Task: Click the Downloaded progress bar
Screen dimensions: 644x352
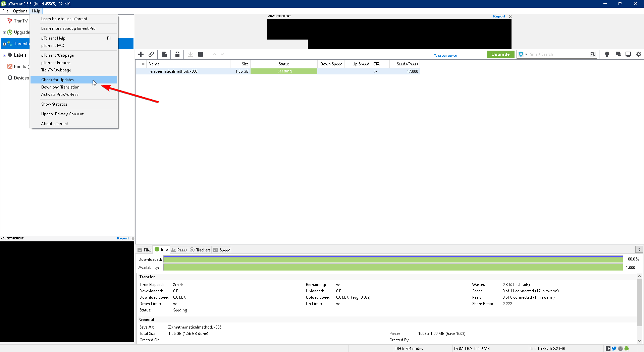Action: [393, 259]
